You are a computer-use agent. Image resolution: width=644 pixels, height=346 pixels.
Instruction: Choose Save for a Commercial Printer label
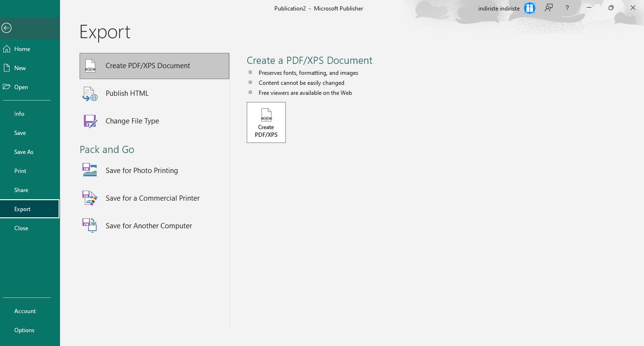pyautogui.click(x=152, y=198)
